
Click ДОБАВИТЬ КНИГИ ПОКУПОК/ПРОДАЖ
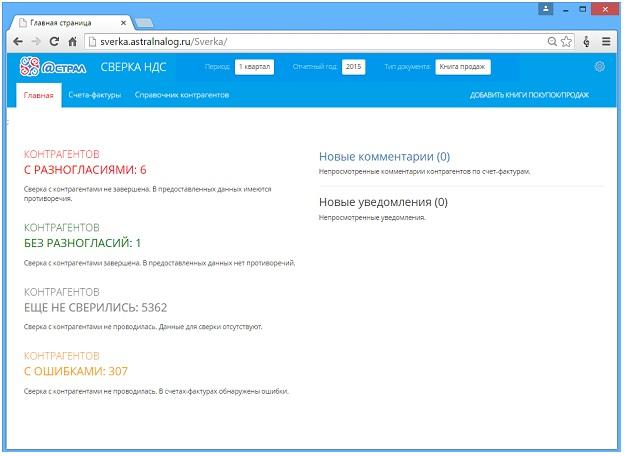(529, 95)
